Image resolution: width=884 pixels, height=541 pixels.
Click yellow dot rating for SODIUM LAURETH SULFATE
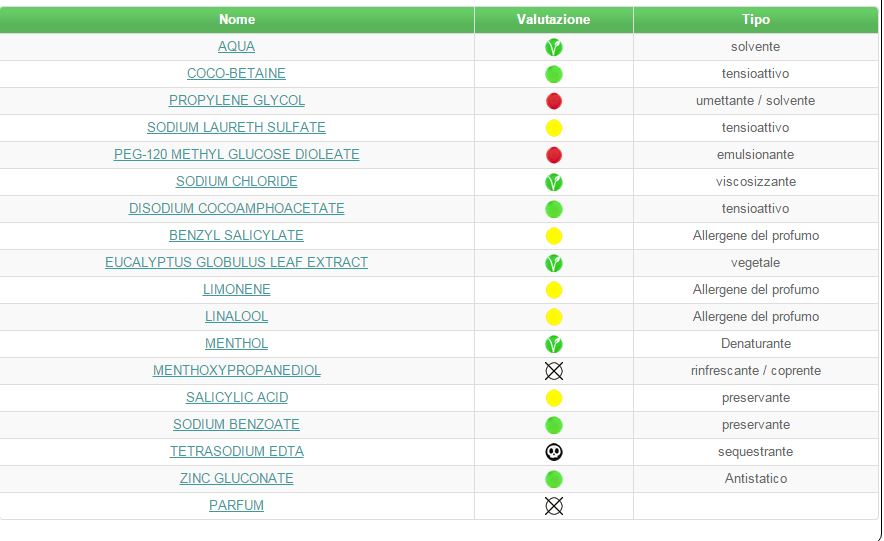(554, 128)
